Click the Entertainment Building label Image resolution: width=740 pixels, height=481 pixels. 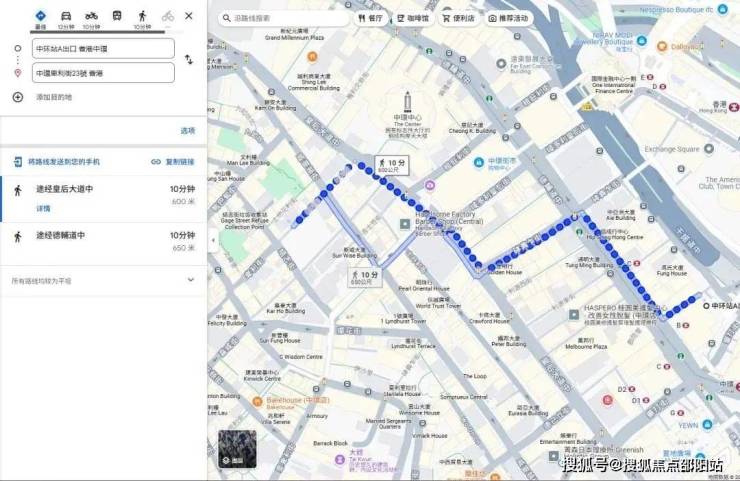click(568, 442)
